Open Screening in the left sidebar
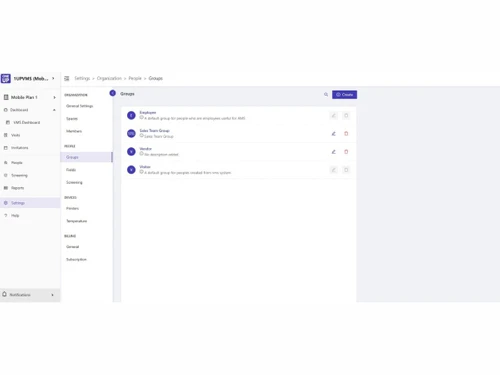500x375 pixels. tap(19, 175)
